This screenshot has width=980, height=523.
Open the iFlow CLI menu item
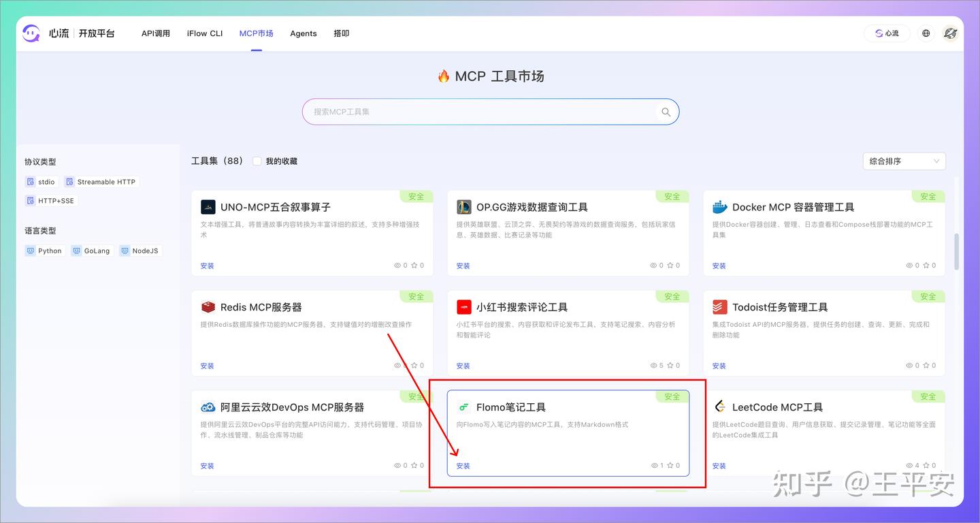(x=205, y=33)
